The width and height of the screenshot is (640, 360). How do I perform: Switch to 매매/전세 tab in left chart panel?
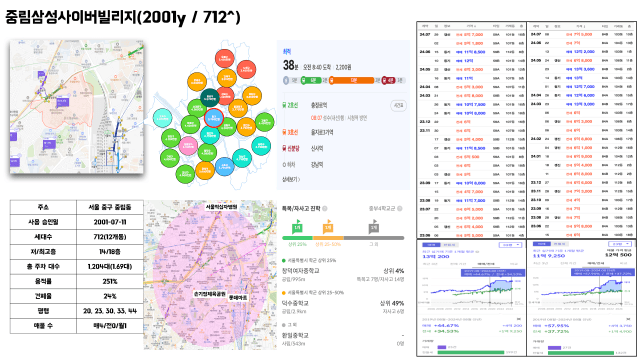pyautogui.click(x=486, y=264)
